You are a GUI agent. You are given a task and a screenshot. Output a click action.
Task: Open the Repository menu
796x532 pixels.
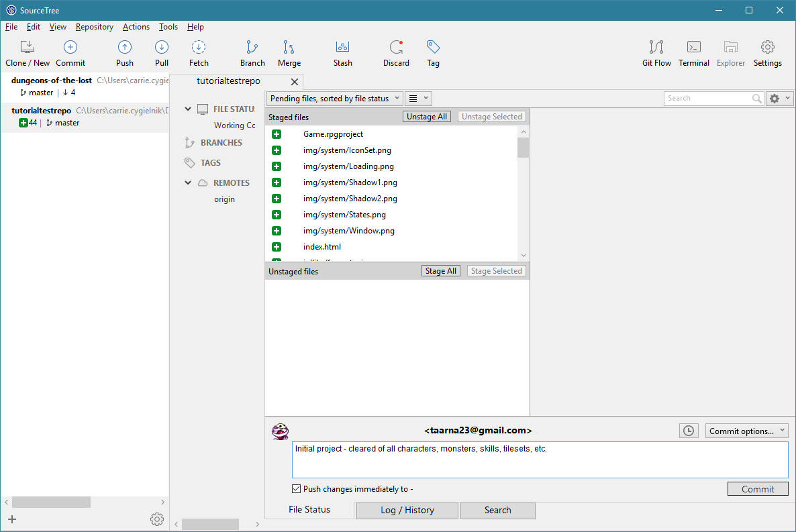tap(95, 27)
